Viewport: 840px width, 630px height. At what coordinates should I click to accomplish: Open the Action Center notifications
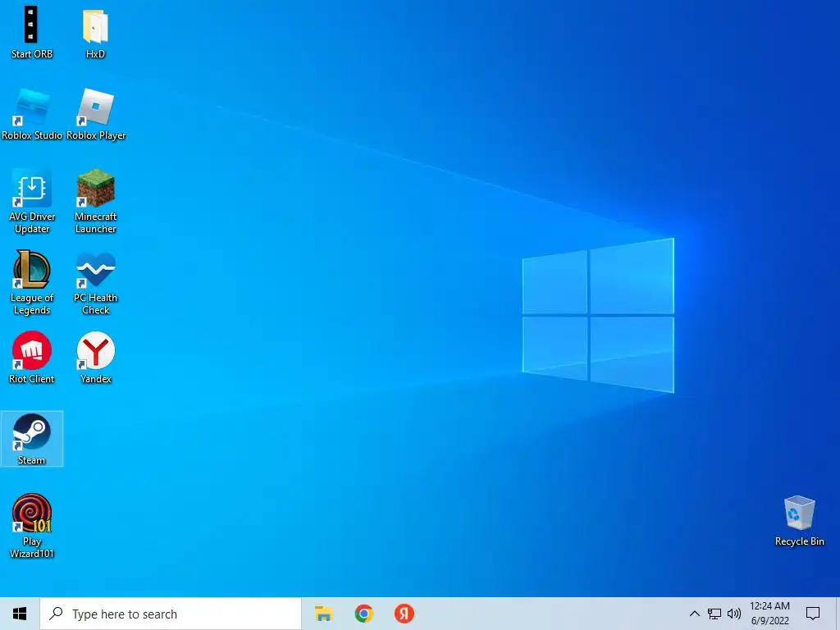[x=813, y=614]
